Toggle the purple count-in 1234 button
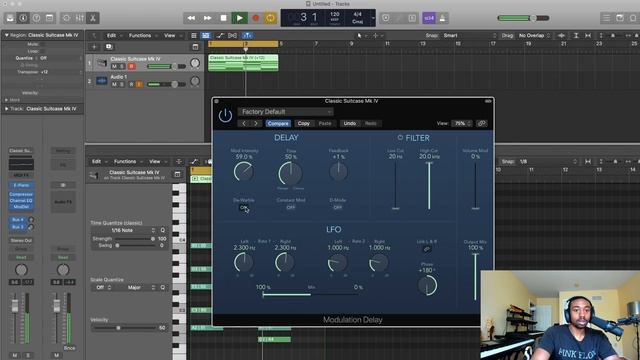Image resolution: width=640 pixels, height=360 pixels. [429, 18]
